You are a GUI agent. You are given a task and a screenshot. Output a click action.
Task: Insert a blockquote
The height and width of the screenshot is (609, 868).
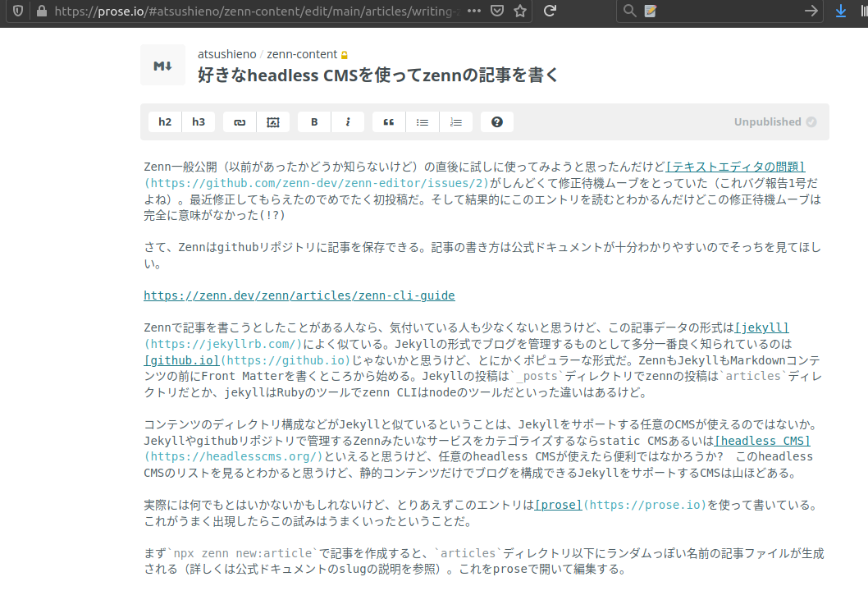coord(389,121)
